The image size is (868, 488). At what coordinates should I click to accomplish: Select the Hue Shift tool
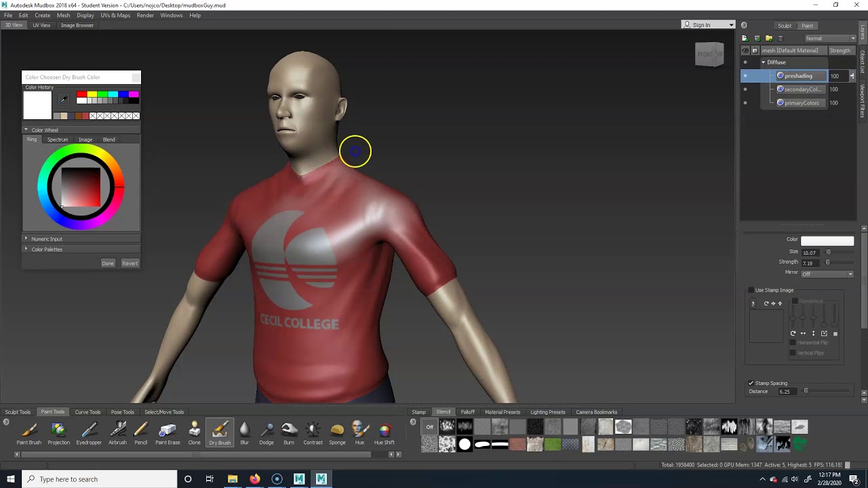click(x=384, y=434)
